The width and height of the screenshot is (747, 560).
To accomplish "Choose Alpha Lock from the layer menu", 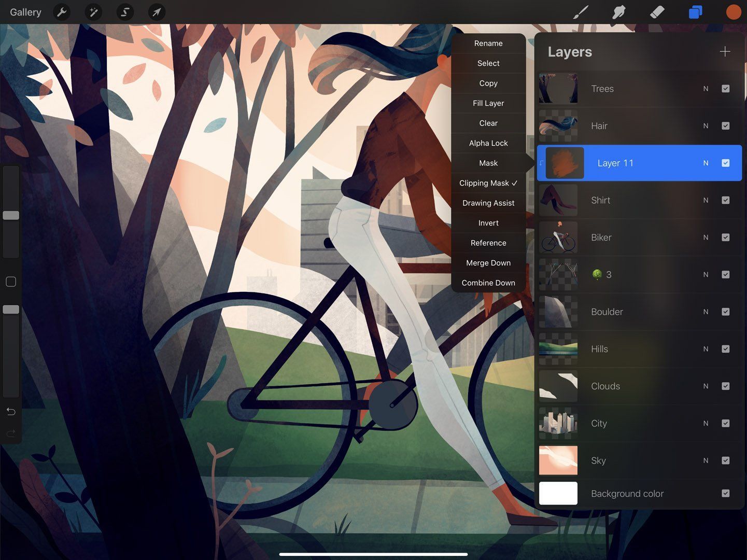I will click(488, 143).
